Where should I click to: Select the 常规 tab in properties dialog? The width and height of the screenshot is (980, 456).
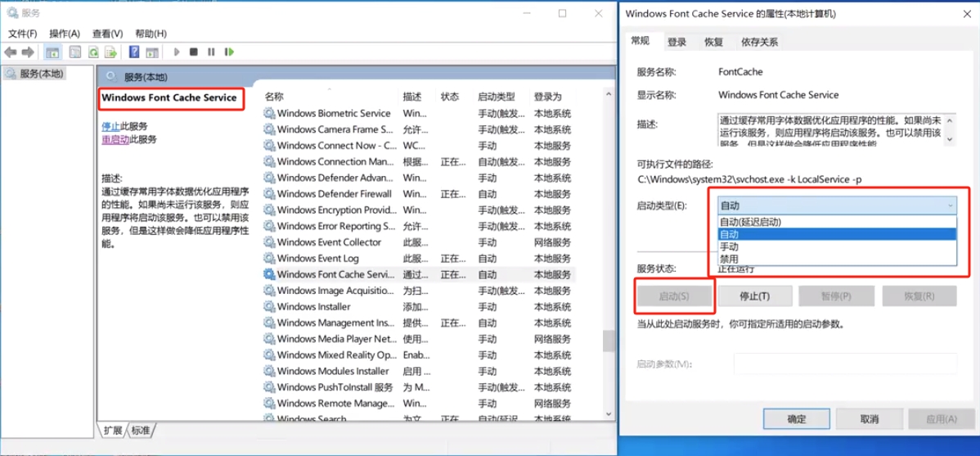tap(640, 41)
